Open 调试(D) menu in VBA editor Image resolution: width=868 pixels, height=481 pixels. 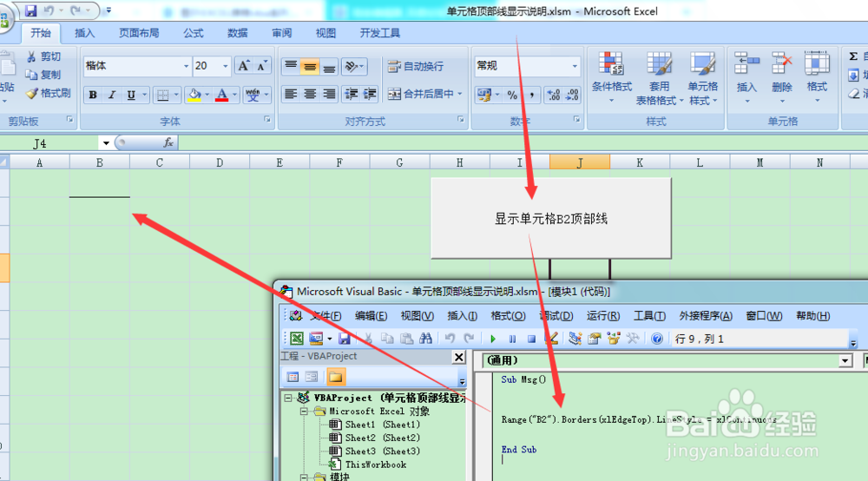(x=556, y=316)
